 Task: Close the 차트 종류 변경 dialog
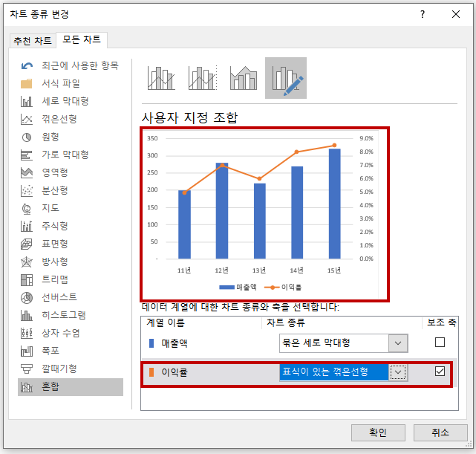click(456, 14)
